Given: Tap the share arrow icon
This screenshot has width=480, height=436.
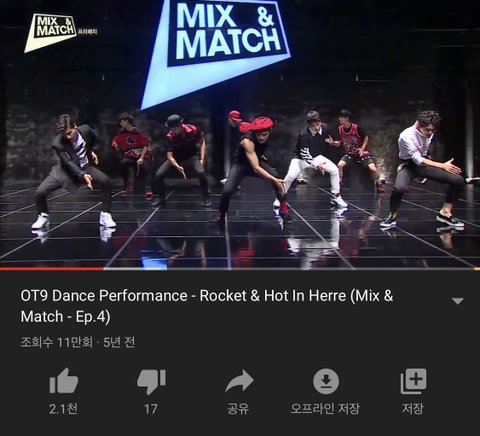Looking at the screenshot, I should [x=239, y=381].
